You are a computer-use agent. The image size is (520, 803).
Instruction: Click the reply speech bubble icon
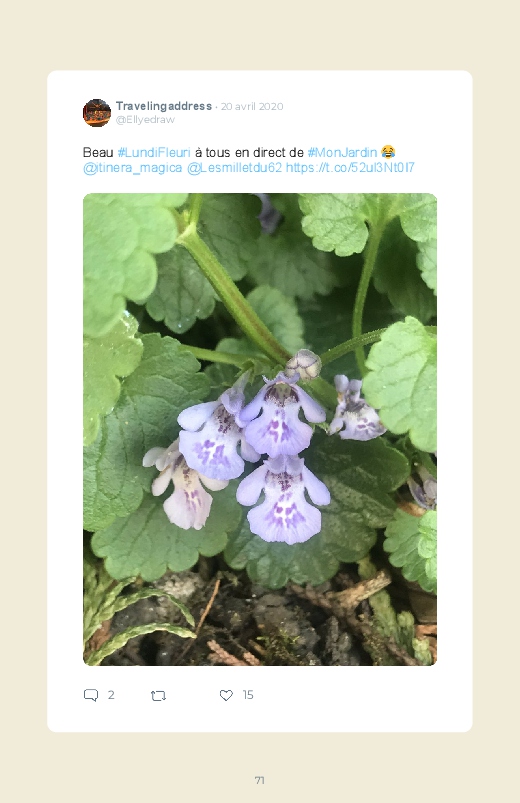[91, 695]
